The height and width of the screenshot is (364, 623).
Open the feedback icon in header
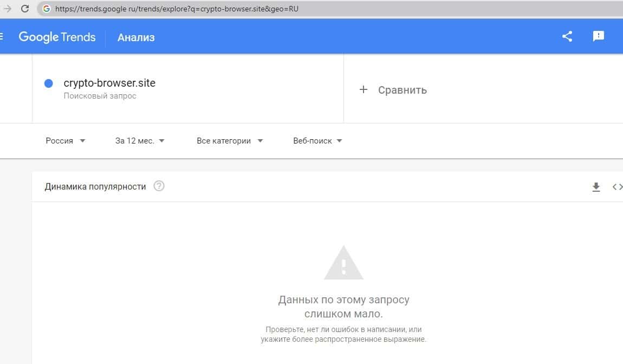tap(599, 37)
